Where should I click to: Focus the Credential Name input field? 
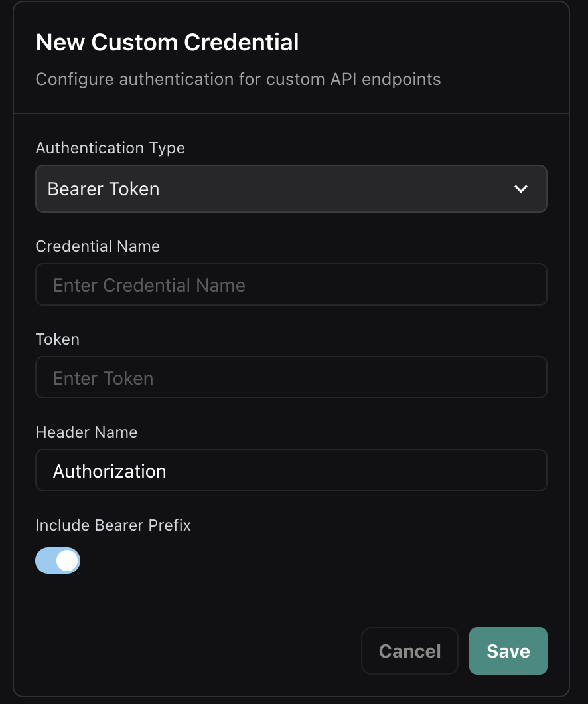pyautogui.click(x=291, y=284)
